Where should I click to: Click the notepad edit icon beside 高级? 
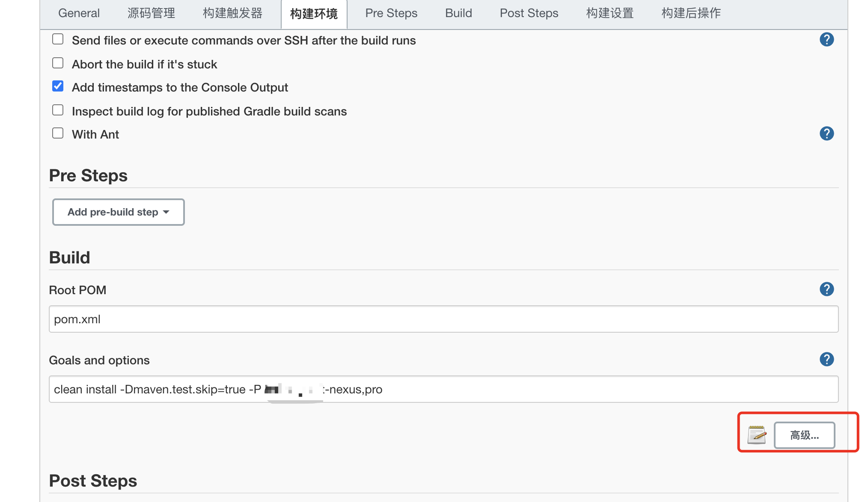pos(757,435)
